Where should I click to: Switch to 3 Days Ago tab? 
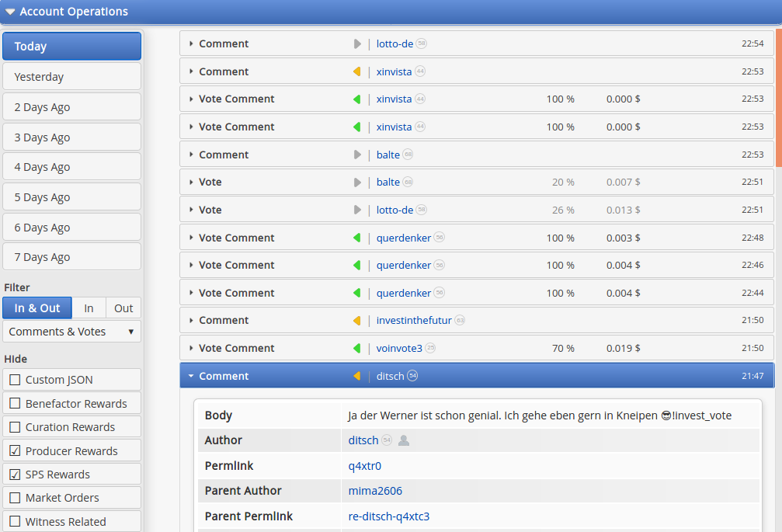(x=71, y=137)
